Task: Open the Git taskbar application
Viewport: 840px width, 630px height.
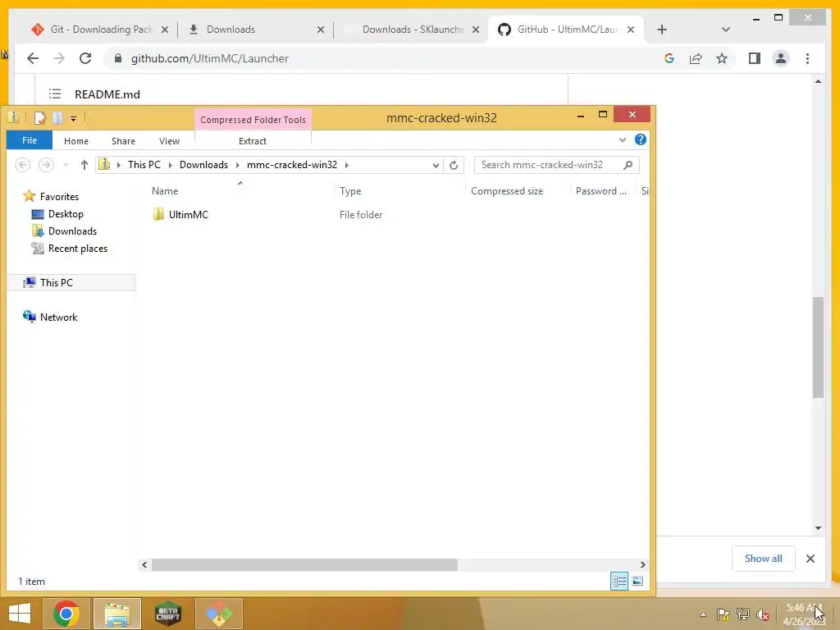Action: (x=219, y=614)
